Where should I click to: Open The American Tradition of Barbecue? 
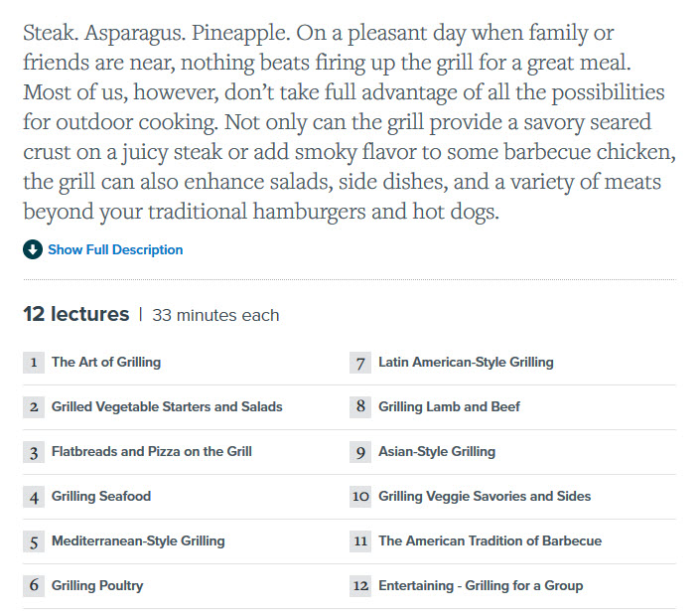pos(490,540)
